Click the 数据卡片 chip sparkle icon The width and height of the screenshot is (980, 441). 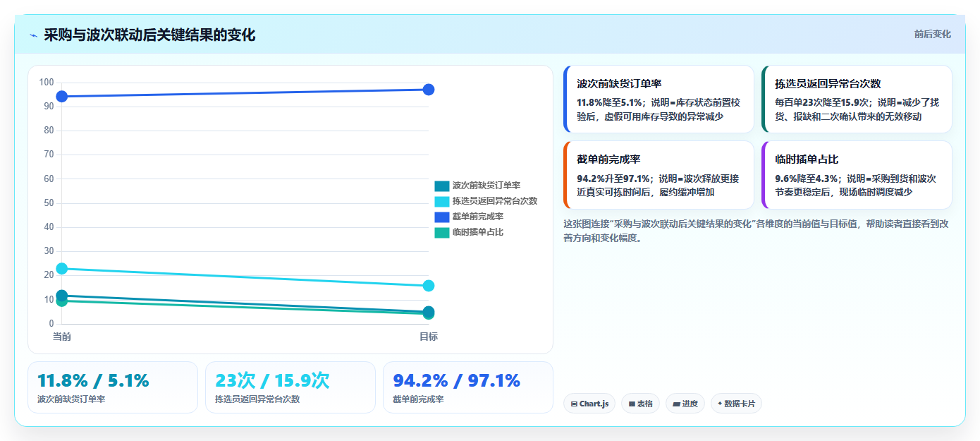(x=720, y=404)
